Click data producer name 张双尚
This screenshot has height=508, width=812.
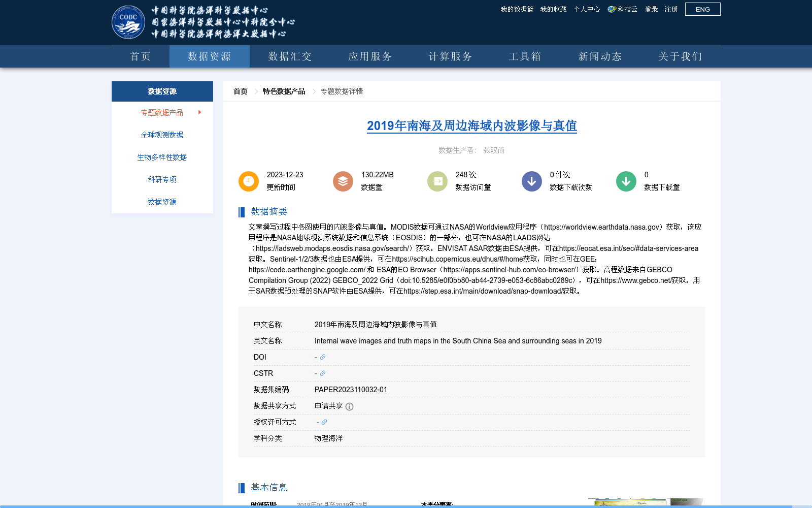(x=494, y=150)
